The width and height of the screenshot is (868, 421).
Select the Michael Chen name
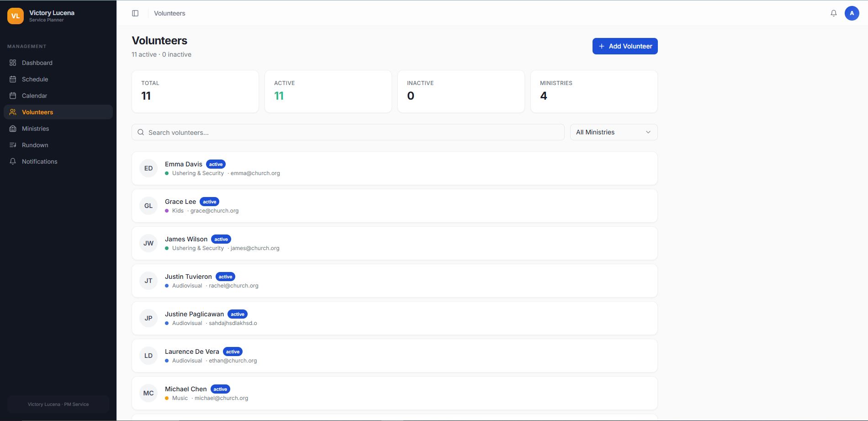tap(186, 389)
